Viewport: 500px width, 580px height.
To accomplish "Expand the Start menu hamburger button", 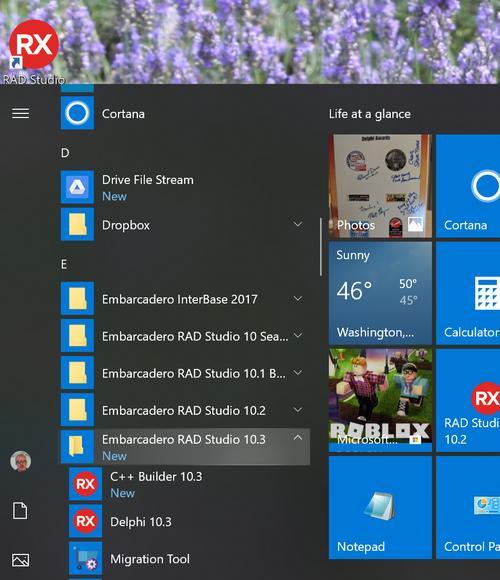I will tap(20, 114).
